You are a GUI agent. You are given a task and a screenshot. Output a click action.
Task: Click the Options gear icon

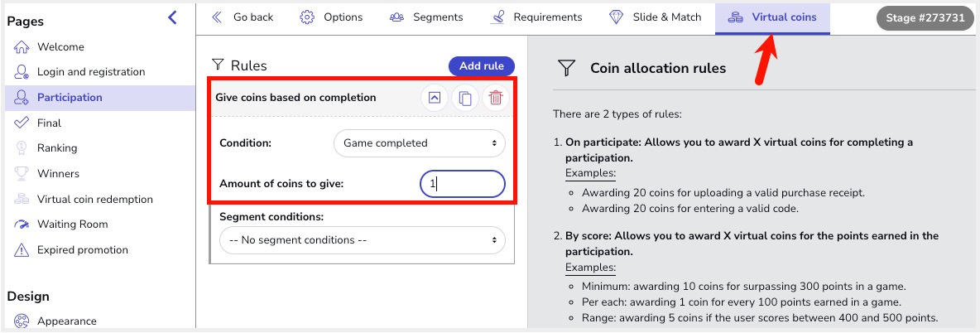click(x=307, y=17)
